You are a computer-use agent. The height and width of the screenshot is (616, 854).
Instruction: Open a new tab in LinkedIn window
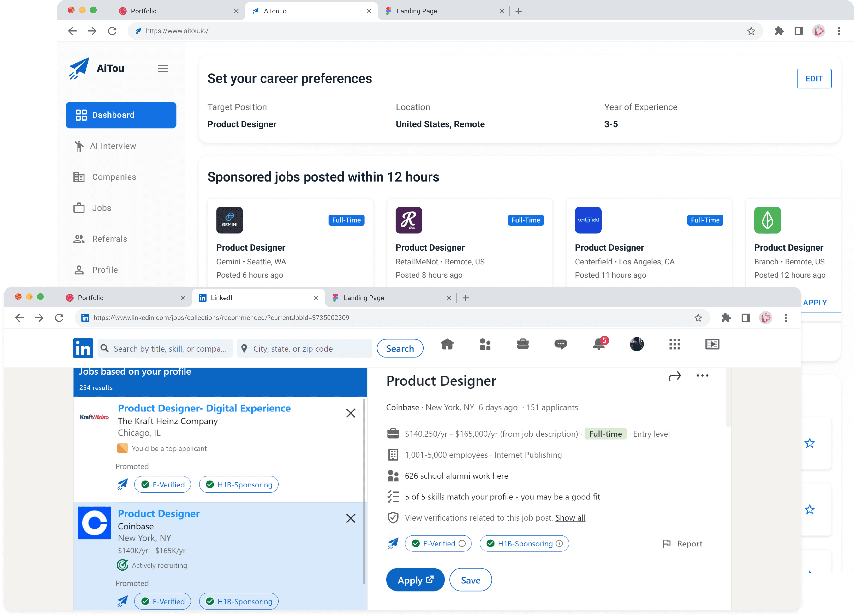[x=466, y=298]
